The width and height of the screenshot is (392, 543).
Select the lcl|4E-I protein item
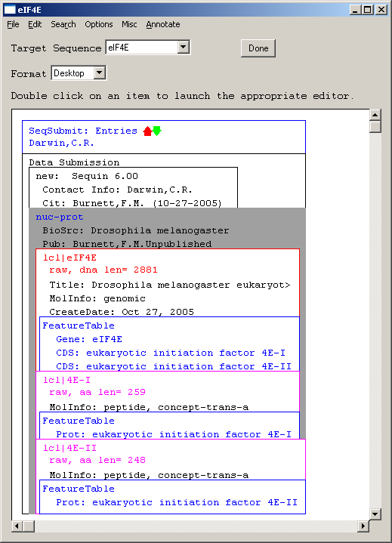(x=66, y=380)
